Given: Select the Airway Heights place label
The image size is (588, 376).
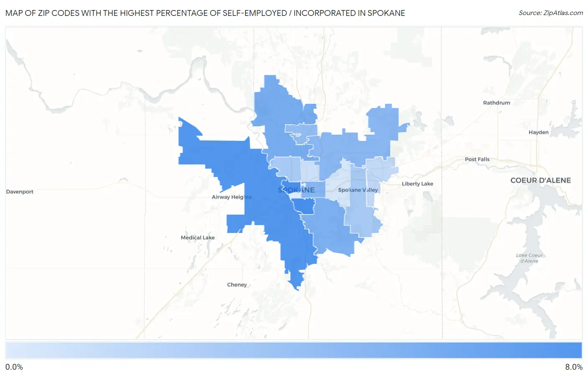Looking at the screenshot, I should point(232,197).
